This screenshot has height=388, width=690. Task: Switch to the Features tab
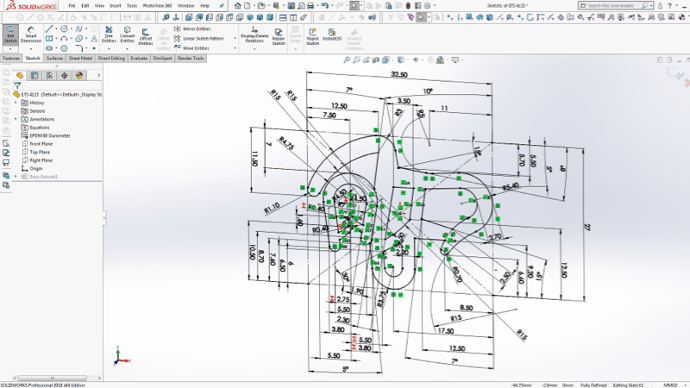point(11,58)
